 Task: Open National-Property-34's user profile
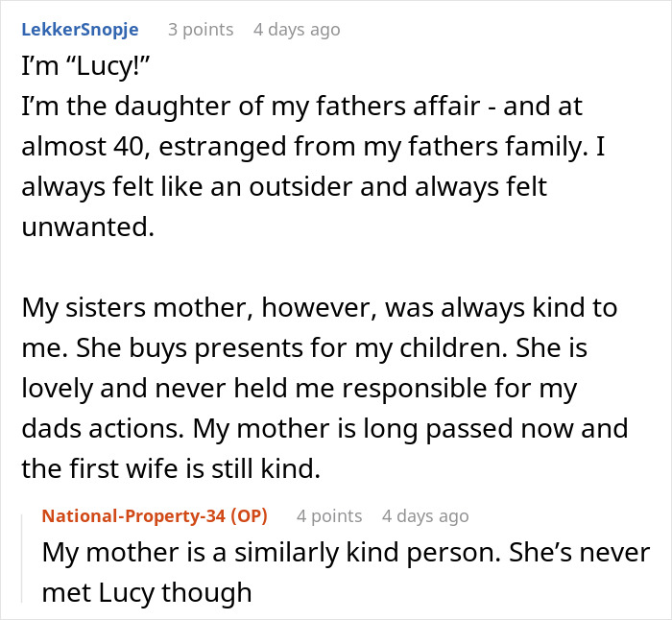(133, 515)
